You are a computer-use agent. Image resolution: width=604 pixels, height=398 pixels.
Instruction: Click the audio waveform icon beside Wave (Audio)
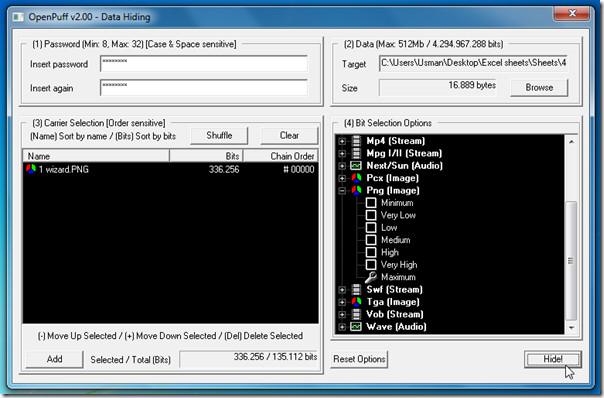point(356,327)
